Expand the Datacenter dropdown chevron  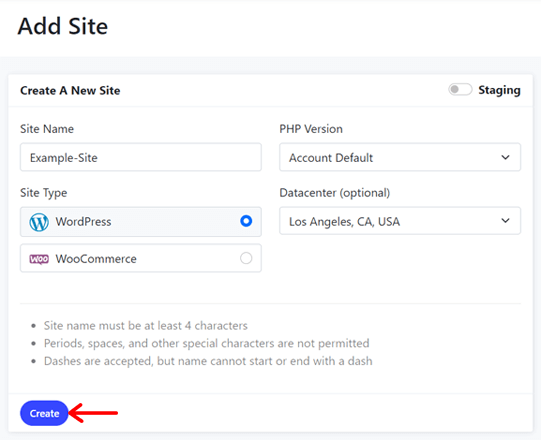pos(505,221)
